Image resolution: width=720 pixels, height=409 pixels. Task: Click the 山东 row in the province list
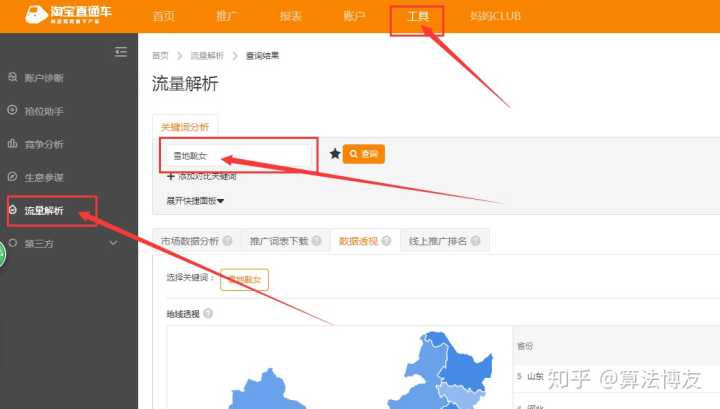pyautogui.click(x=616, y=376)
